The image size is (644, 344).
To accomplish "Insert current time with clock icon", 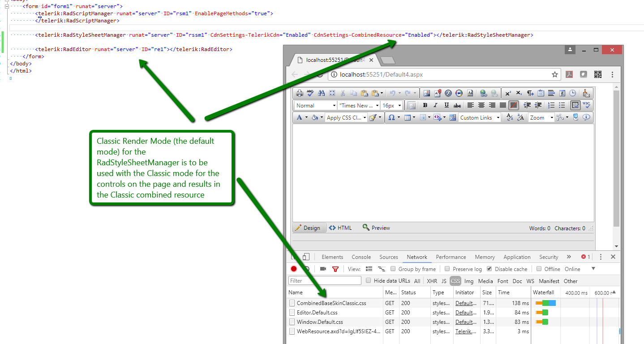I will tap(573, 93).
